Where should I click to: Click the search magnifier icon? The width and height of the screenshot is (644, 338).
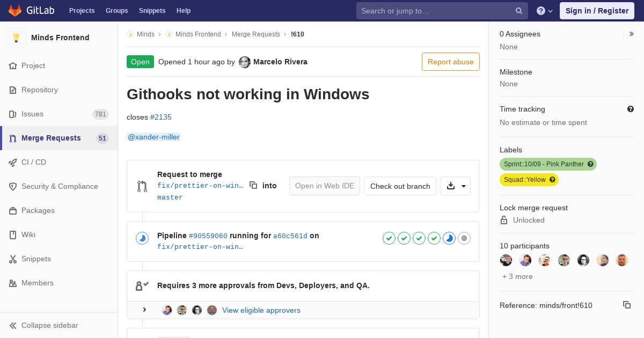(519, 11)
